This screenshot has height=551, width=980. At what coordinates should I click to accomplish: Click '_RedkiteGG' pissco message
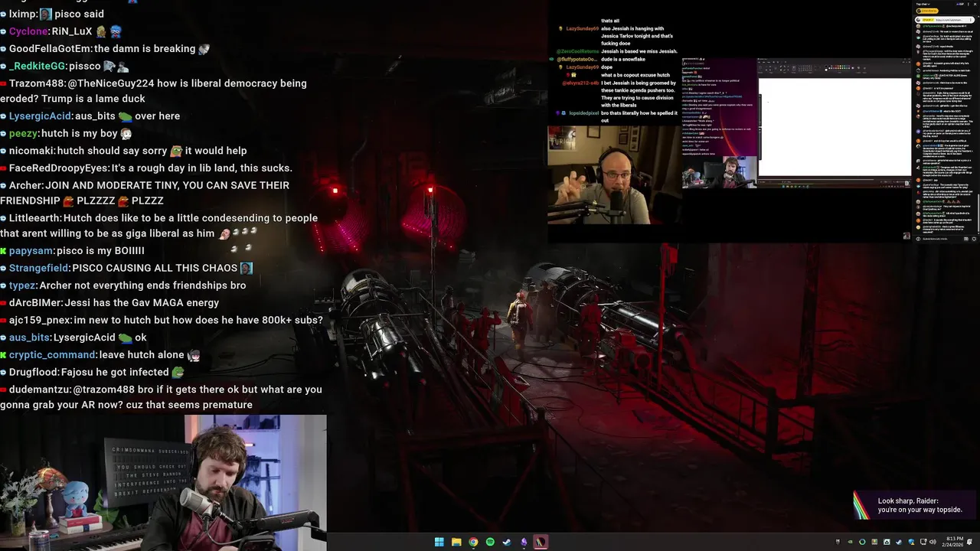[x=65, y=67]
